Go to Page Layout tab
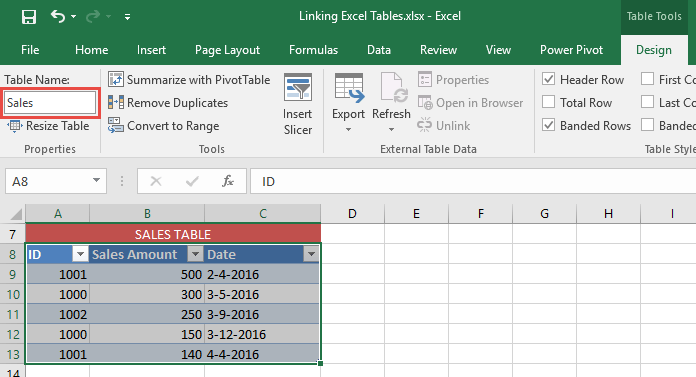 227,50
